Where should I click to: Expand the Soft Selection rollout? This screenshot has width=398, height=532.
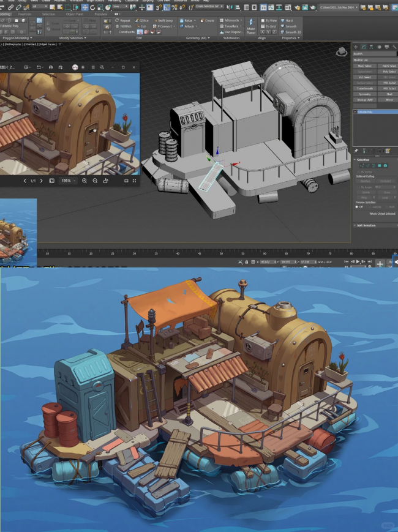point(366,225)
